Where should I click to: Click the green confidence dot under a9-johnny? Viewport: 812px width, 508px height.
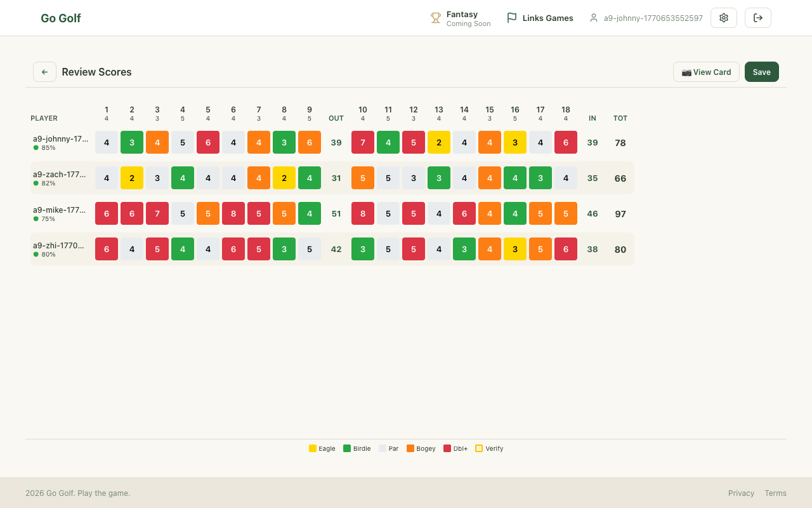pyautogui.click(x=36, y=147)
